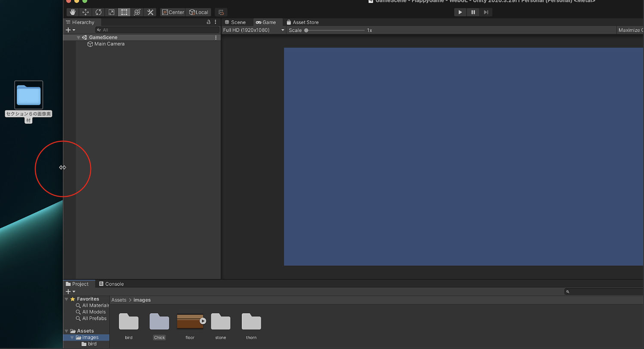Switch to the Scene tab

pos(235,22)
